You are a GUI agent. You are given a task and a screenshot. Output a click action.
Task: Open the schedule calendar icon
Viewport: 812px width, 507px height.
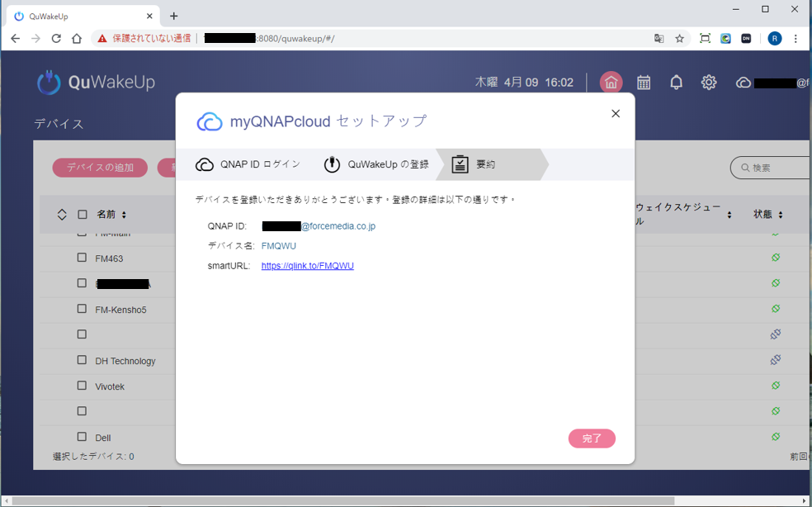(644, 83)
